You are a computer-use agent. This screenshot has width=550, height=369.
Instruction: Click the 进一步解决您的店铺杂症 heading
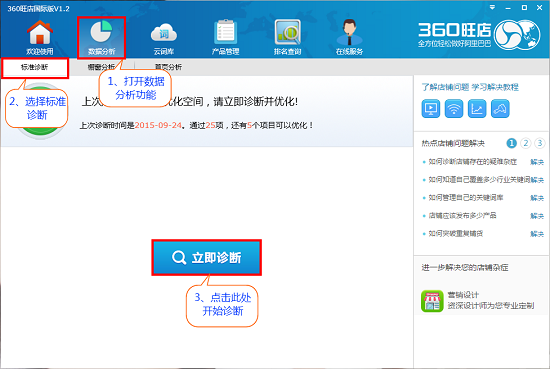pos(465,268)
